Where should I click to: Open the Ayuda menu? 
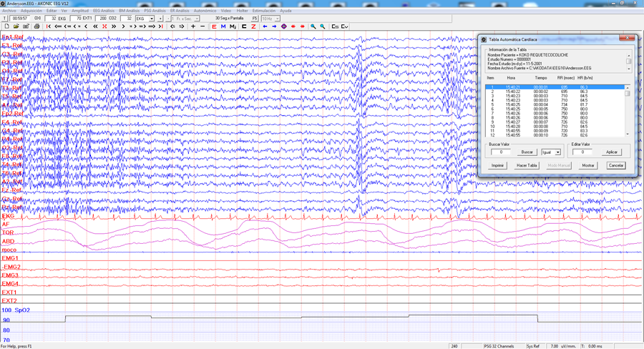[286, 11]
